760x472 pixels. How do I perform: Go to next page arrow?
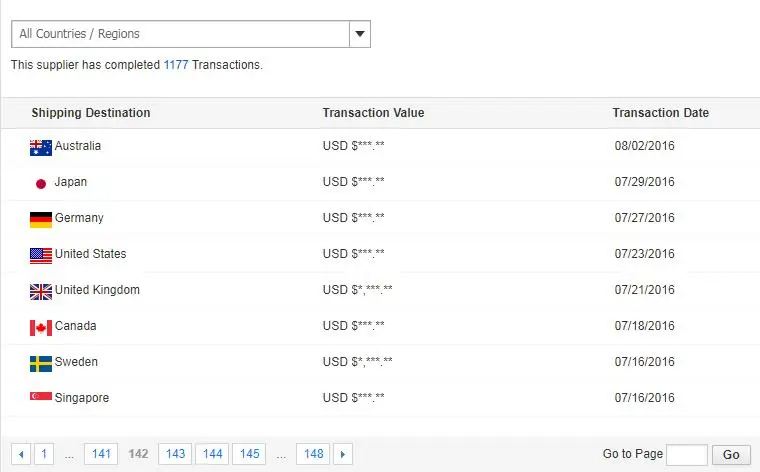click(x=343, y=454)
